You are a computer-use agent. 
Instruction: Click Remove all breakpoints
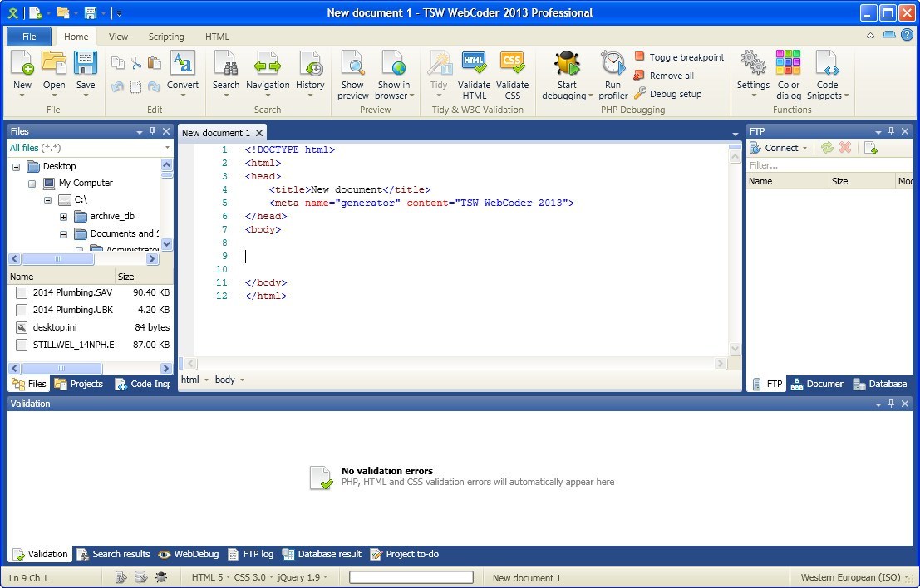(669, 76)
